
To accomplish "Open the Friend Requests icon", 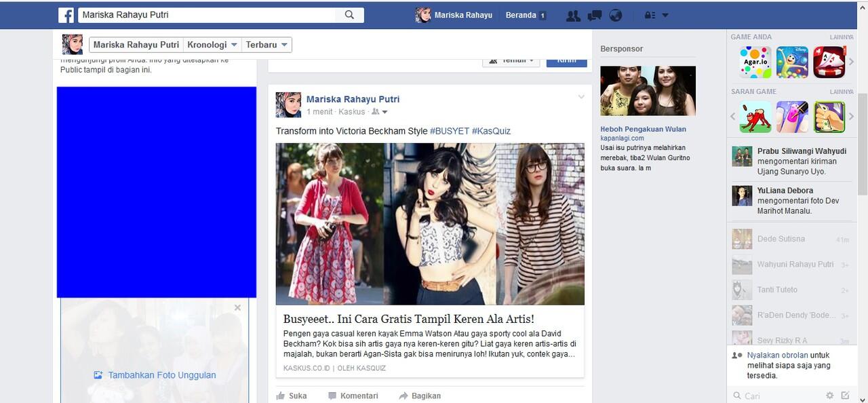I will [x=573, y=15].
